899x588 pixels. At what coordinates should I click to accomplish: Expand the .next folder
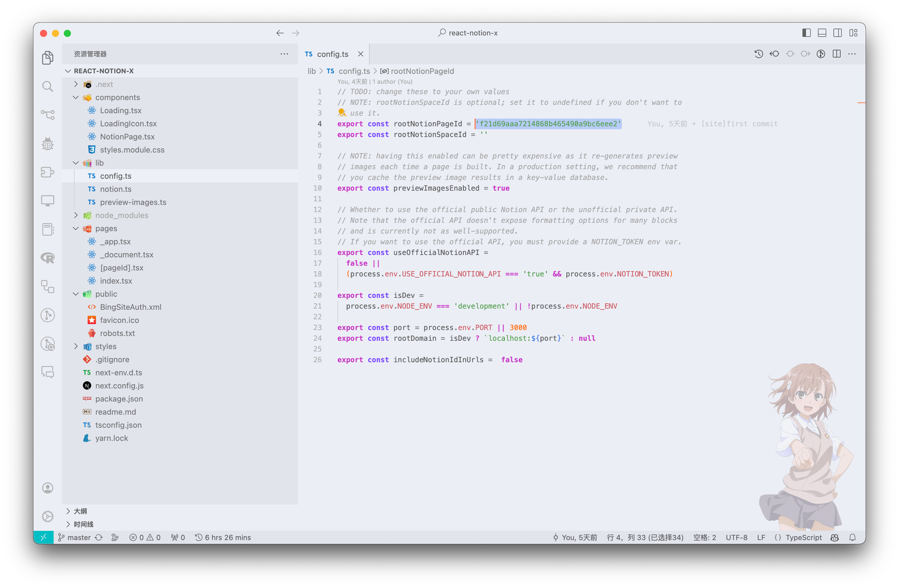click(76, 84)
